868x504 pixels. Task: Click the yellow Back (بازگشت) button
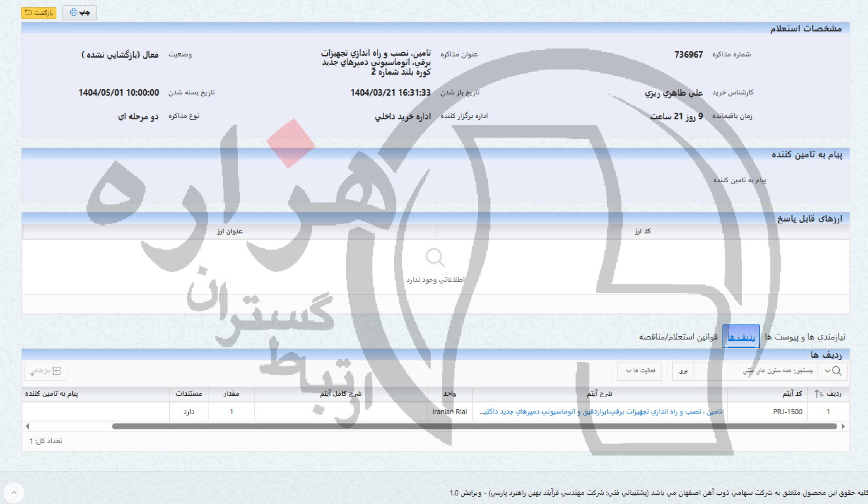(39, 12)
